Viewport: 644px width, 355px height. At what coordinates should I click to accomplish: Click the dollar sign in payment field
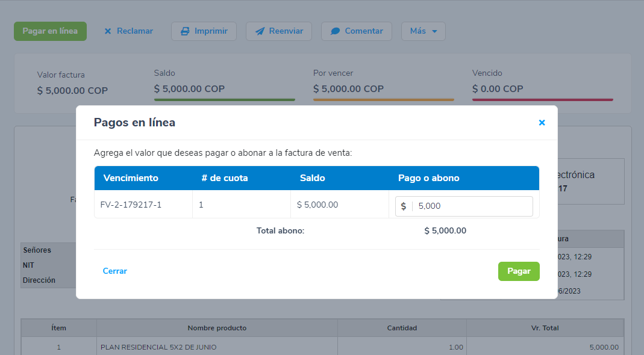pos(403,206)
